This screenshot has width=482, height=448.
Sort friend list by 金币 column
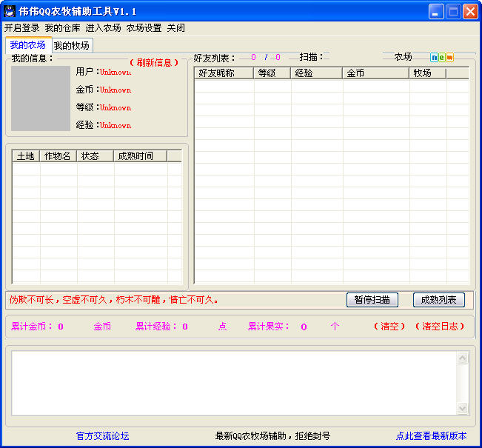click(375, 73)
